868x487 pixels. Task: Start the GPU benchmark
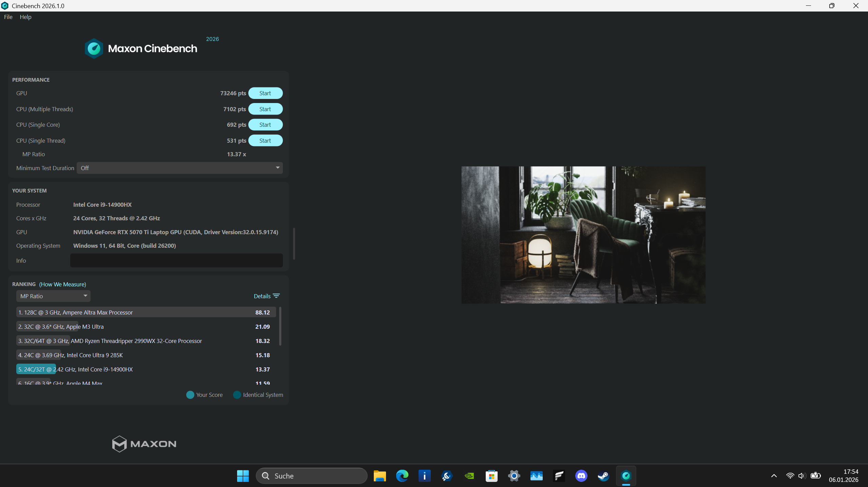pos(265,93)
